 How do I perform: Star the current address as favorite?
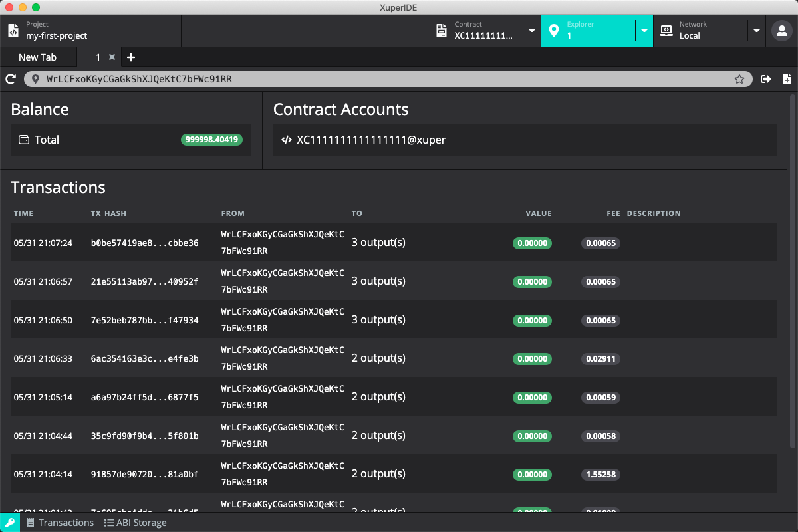tap(739, 79)
